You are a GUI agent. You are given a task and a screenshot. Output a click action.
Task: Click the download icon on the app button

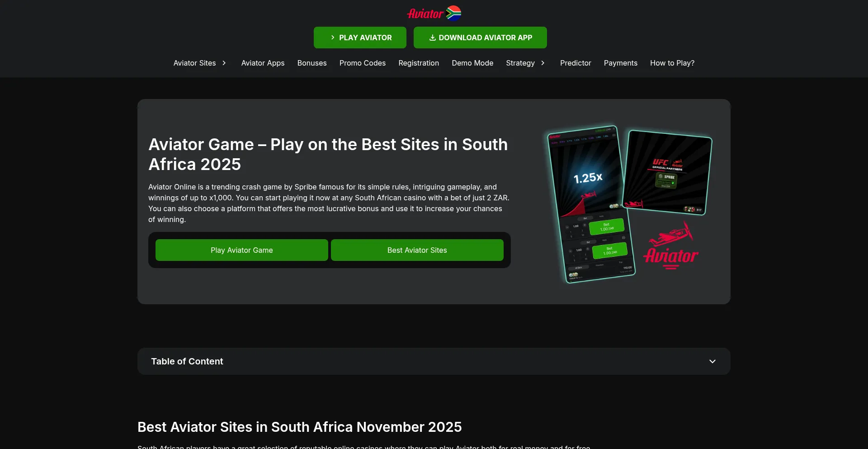pos(432,38)
